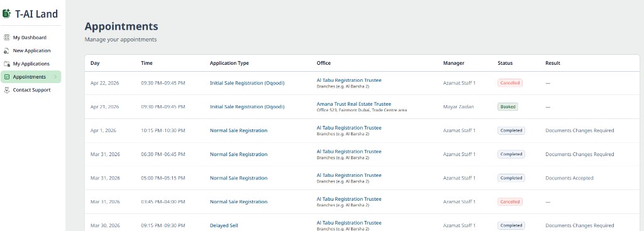Click the 10:15 PM–10:30 PM time cell
644x231 pixels.
coord(163,131)
